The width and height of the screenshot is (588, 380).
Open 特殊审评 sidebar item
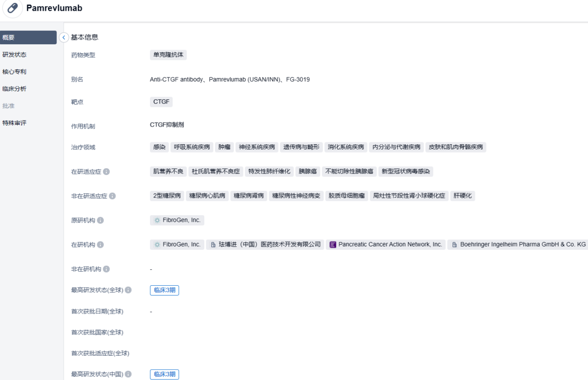coord(14,123)
